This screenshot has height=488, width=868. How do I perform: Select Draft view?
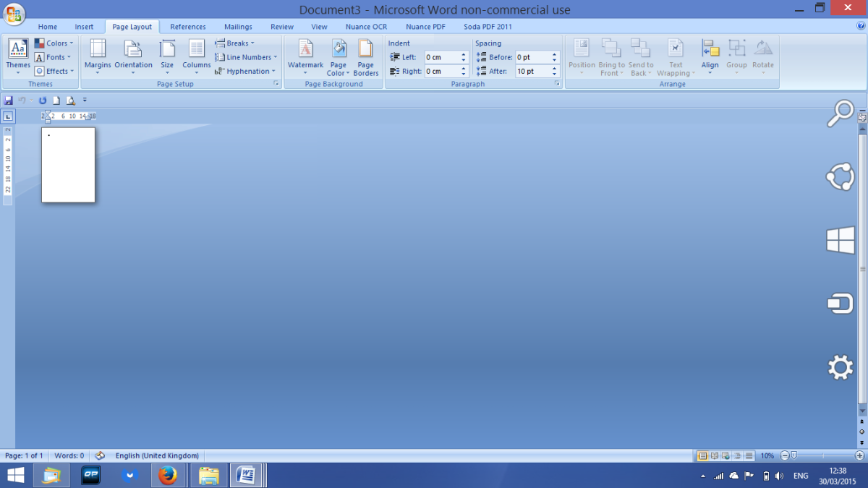749,456
